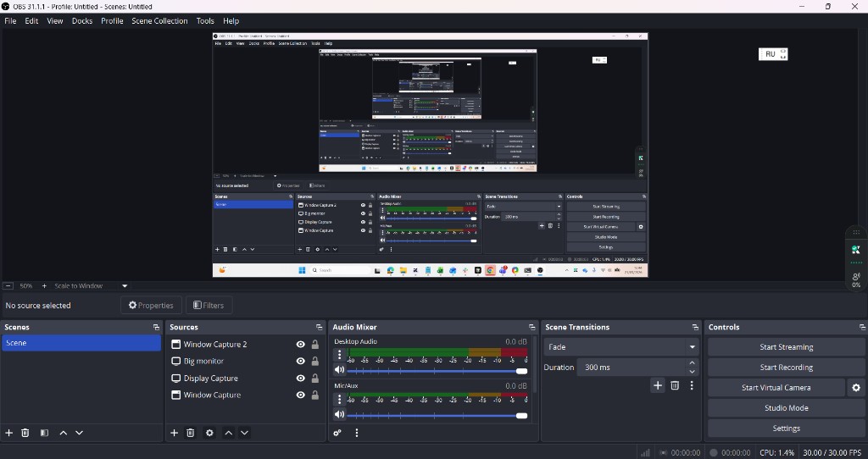Select Scene in Scenes list
This screenshot has height=459, width=868.
click(81, 343)
